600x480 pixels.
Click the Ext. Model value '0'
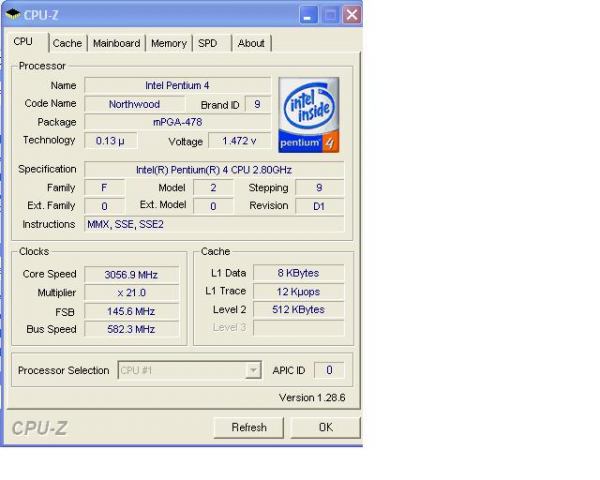pyautogui.click(x=213, y=206)
